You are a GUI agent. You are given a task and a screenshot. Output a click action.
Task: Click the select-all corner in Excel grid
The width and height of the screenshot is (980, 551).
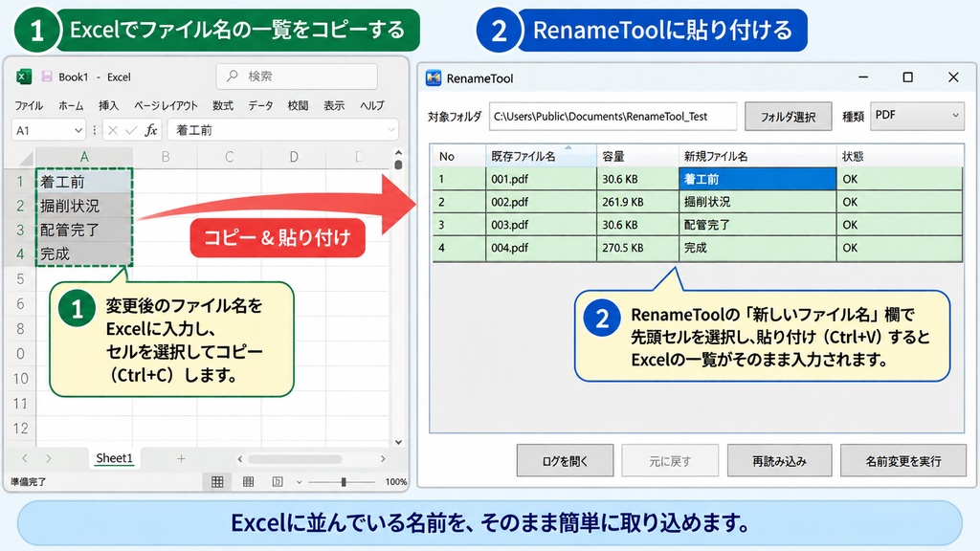coord(26,158)
